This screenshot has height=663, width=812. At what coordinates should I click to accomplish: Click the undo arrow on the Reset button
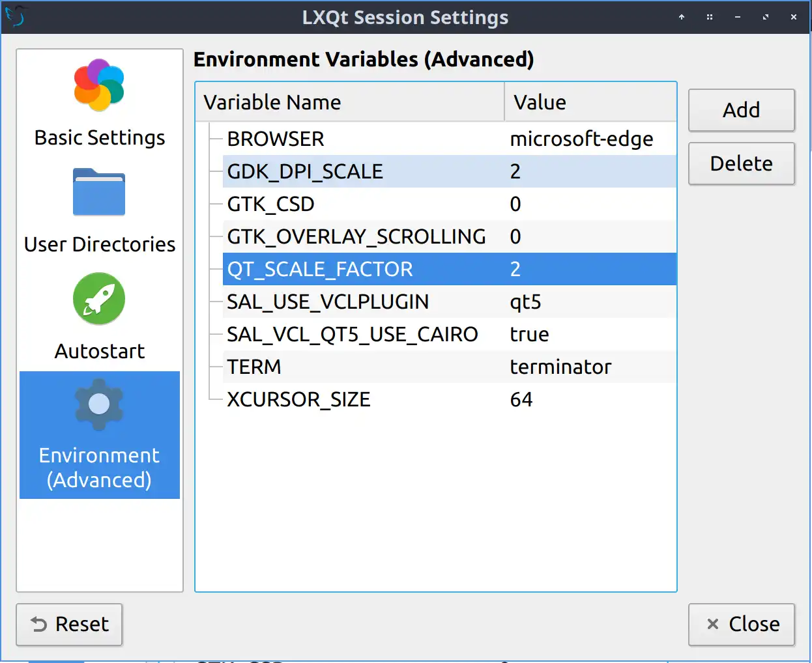pos(39,624)
